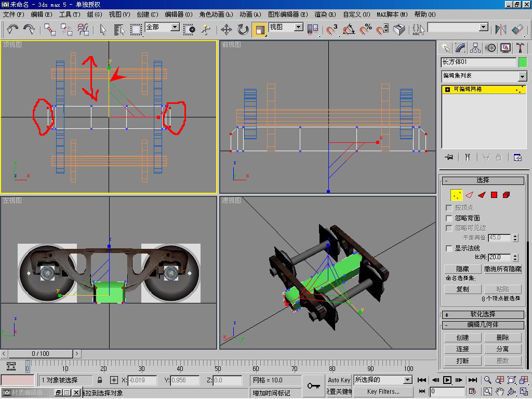The width and height of the screenshot is (532, 399).
Task: Activate the Pan hand viewport tool
Action: [500, 391]
